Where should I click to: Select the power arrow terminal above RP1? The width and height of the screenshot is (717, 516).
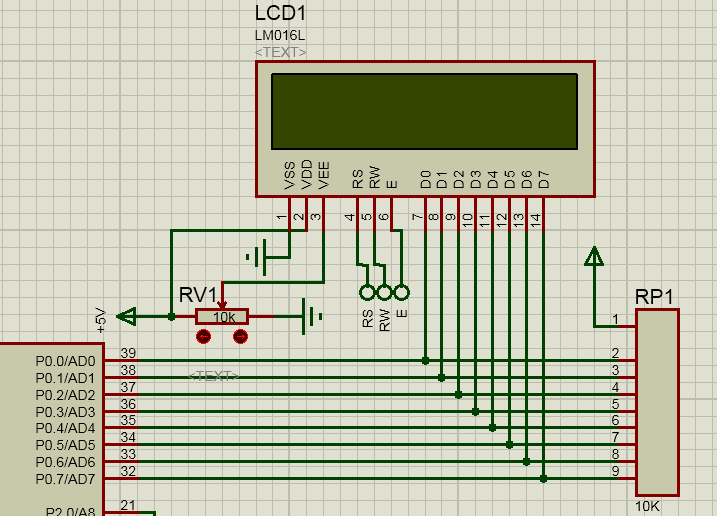coord(594,257)
